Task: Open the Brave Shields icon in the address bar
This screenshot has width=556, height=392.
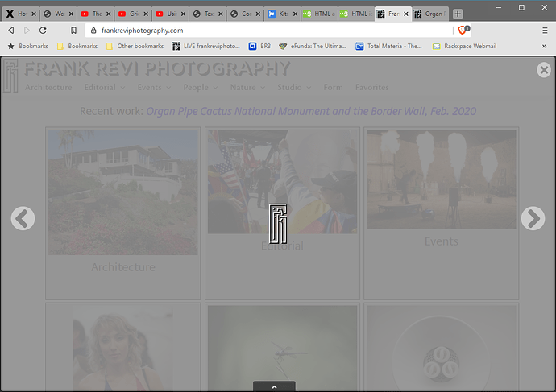Action: coord(463,30)
